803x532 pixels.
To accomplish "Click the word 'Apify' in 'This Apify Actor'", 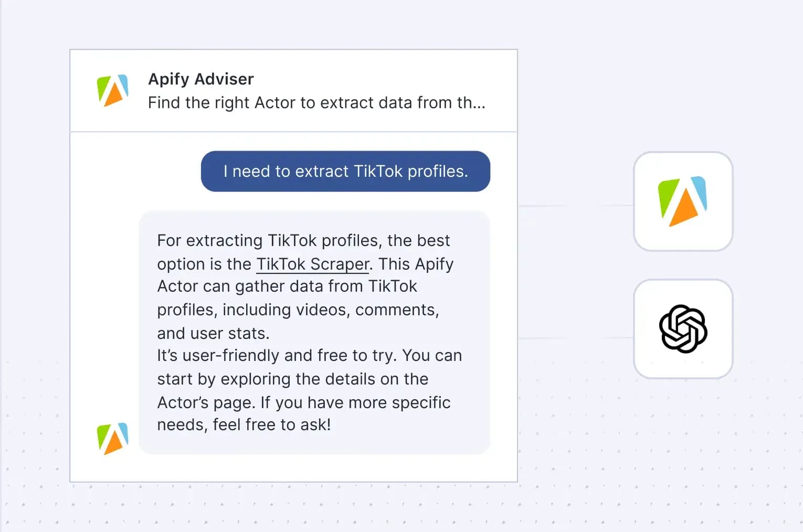I will click(434, 264).
